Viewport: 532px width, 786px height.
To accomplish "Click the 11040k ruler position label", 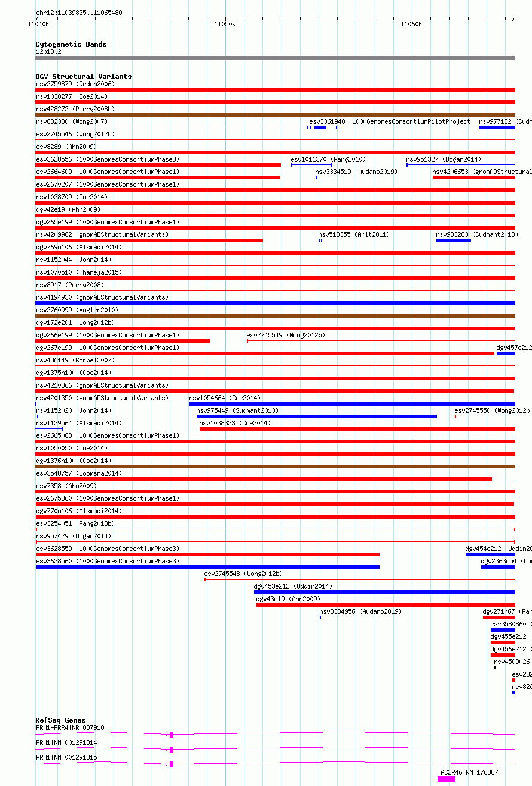I will (x=38, y=24).
